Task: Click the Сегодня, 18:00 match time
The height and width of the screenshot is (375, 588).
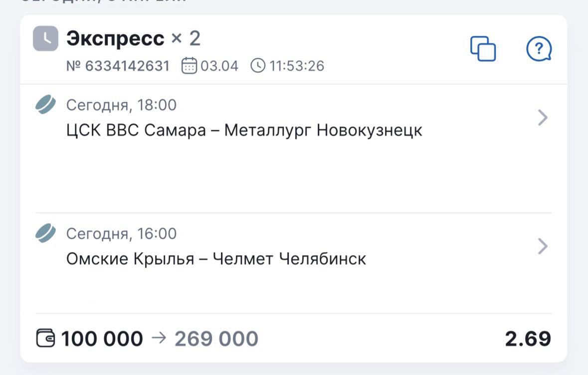Action: tap(121, 105)
